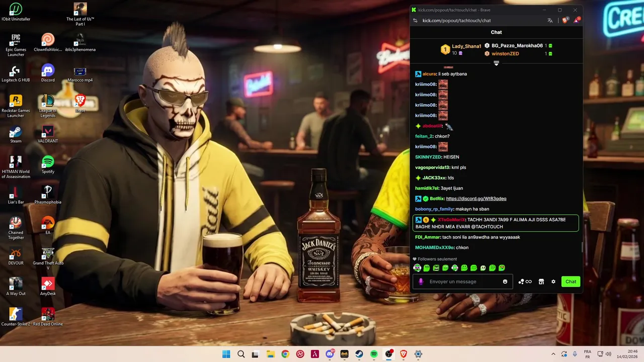Open Marocco mp4 desktop file
Image resolution: width=644 pixels, height=362 pixels.
80,73
